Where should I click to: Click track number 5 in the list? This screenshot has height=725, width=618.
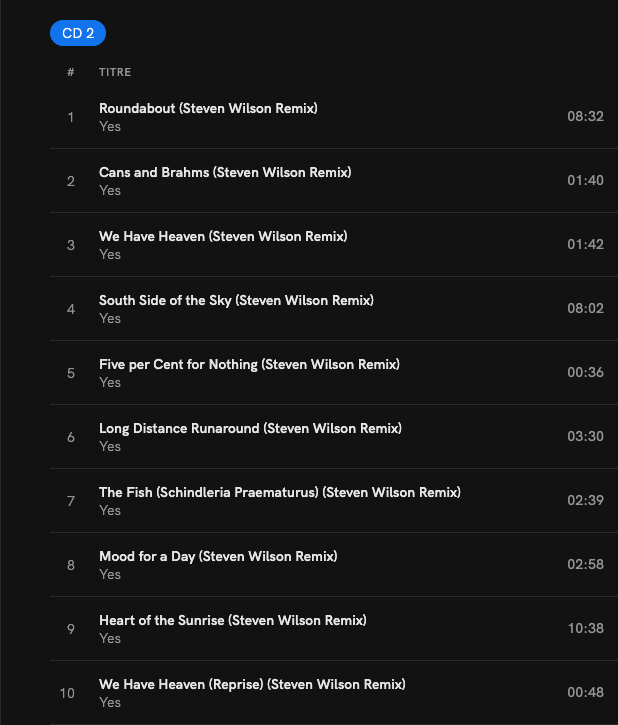pyautogui.click(x=71, y=373)
